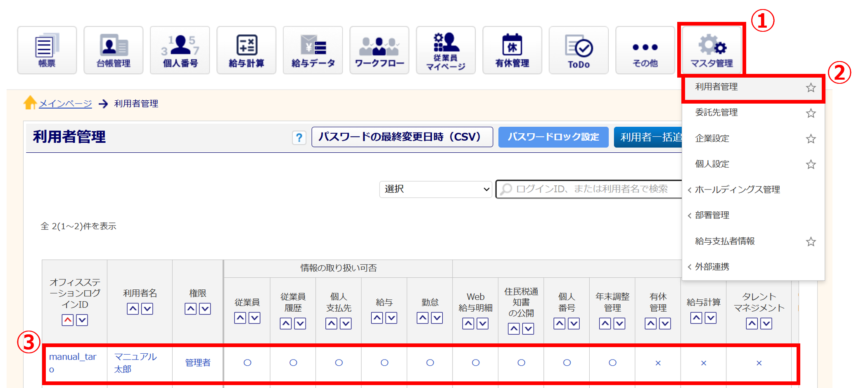Image resolution: width=868 pixels, height=388 pixels.
Task: Click the マスタ管理 gear icon
Action: [711, 50]
